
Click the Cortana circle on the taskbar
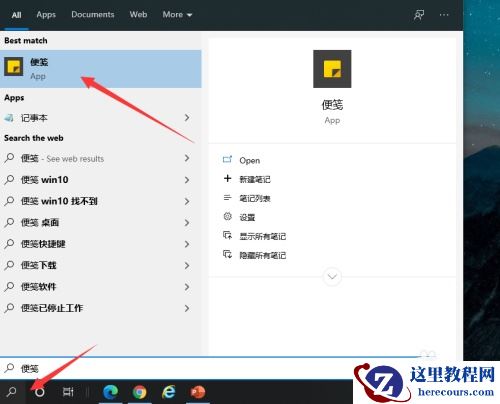(x=40, y=392)
